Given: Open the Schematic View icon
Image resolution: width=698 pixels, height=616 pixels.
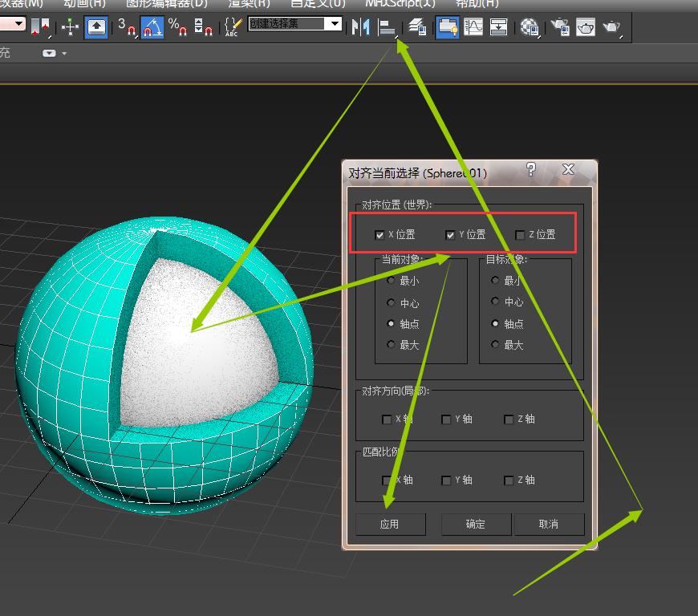Looking at the screenshot, I should pyautogui.click(x=498, y=27).
